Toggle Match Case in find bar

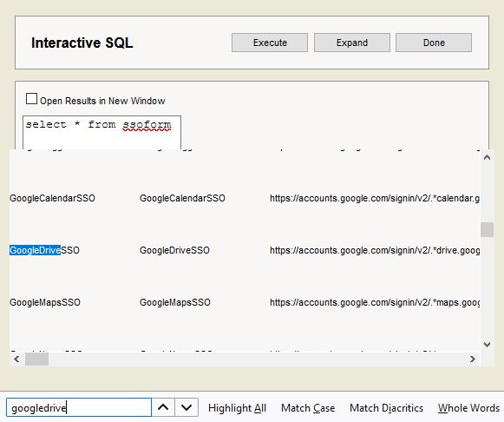coord(308,408)
